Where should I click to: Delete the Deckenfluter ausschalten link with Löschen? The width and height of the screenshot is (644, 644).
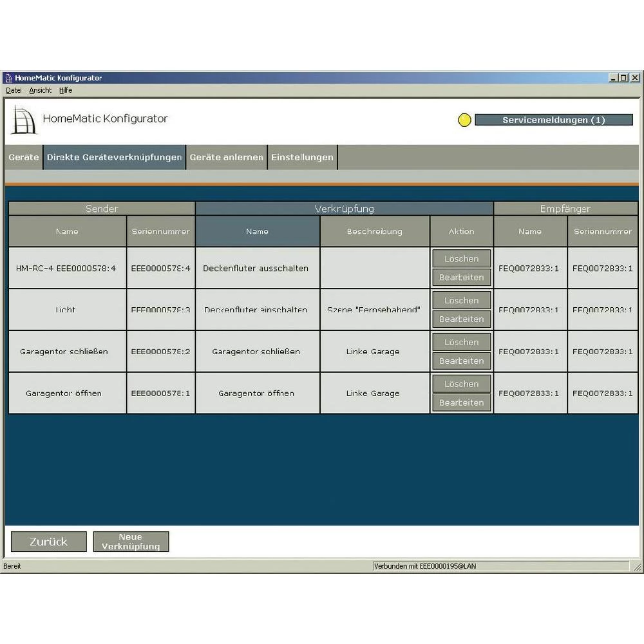coord(461,259)
